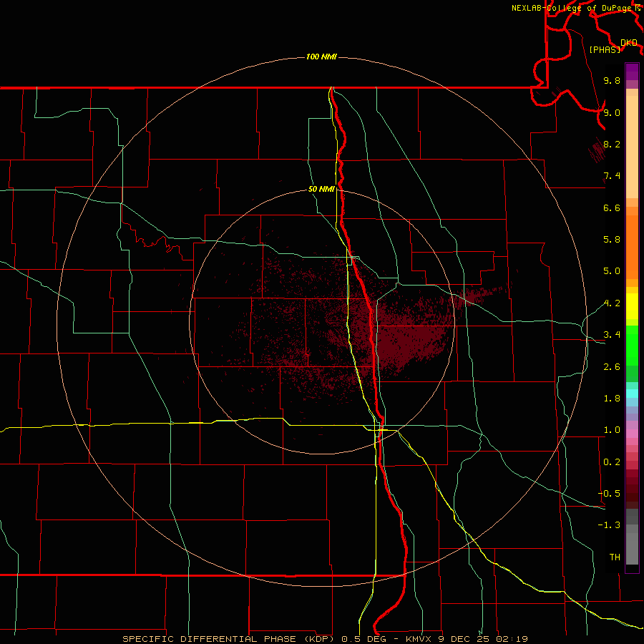Click the 50 NMI range ring label

click(321, 190)
